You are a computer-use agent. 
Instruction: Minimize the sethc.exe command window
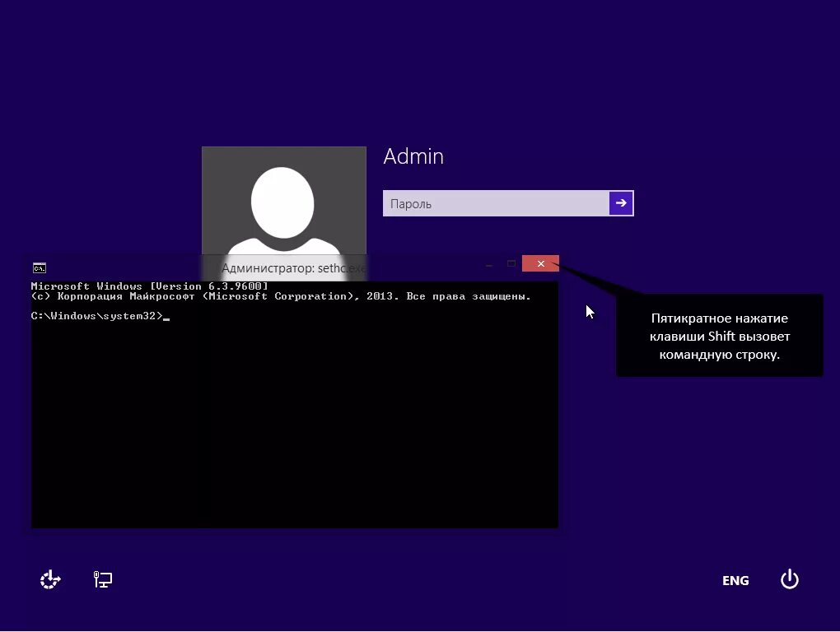click(x=488, y=263)
